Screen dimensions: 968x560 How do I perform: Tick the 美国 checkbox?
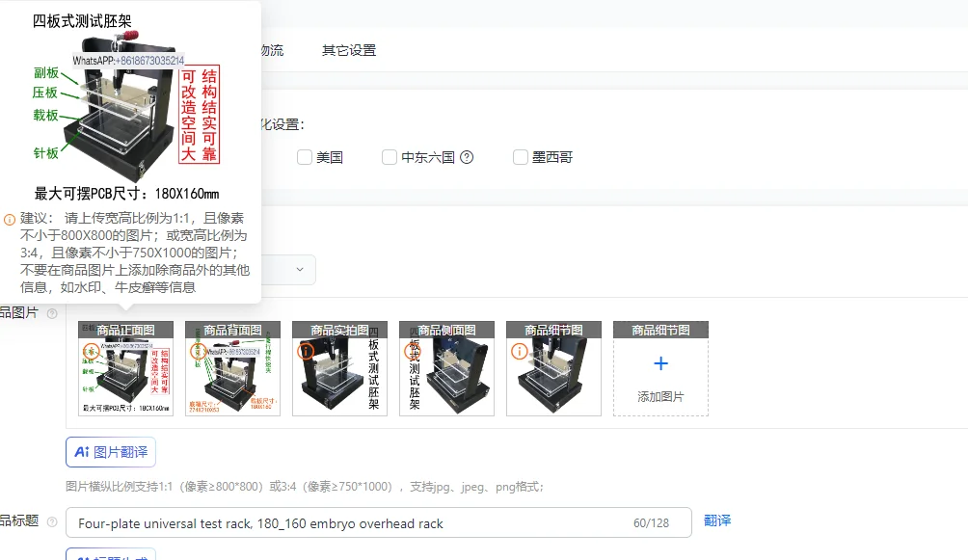tap(305, 157)
